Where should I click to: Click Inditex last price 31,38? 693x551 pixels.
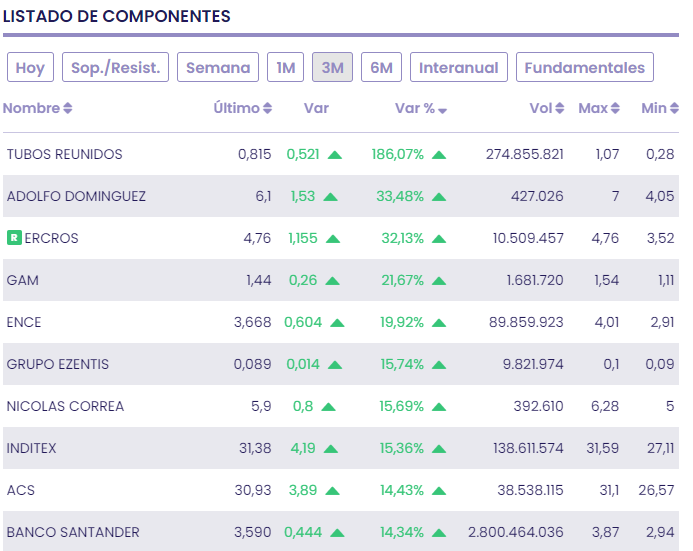coord(255,448)
